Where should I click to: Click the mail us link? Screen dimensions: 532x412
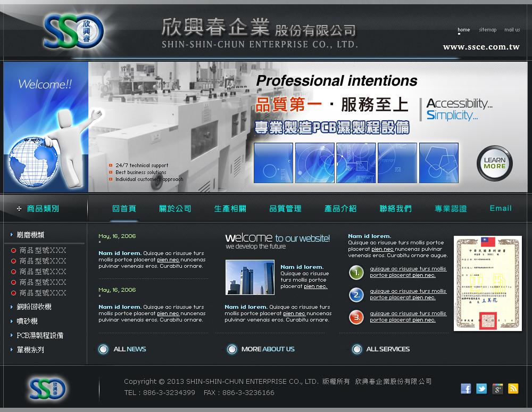click(512, 30)
